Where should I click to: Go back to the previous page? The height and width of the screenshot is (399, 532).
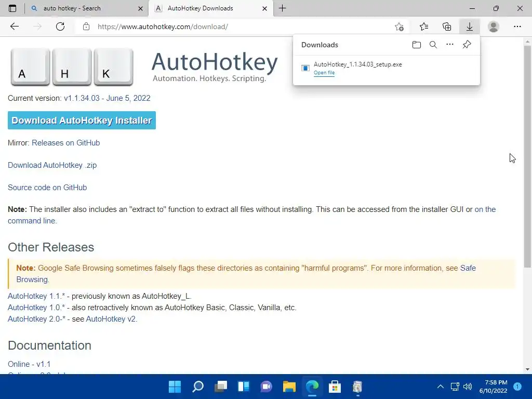[x=14, y=26]
